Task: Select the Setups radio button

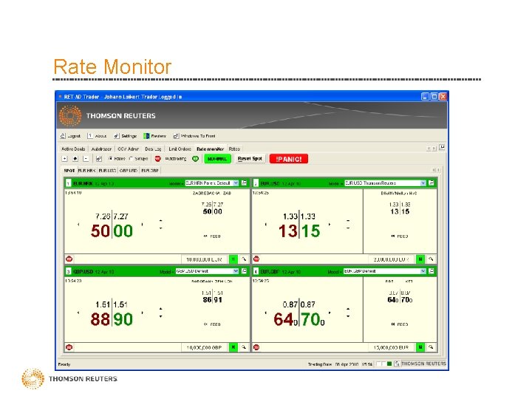Action: click(131, 158)
